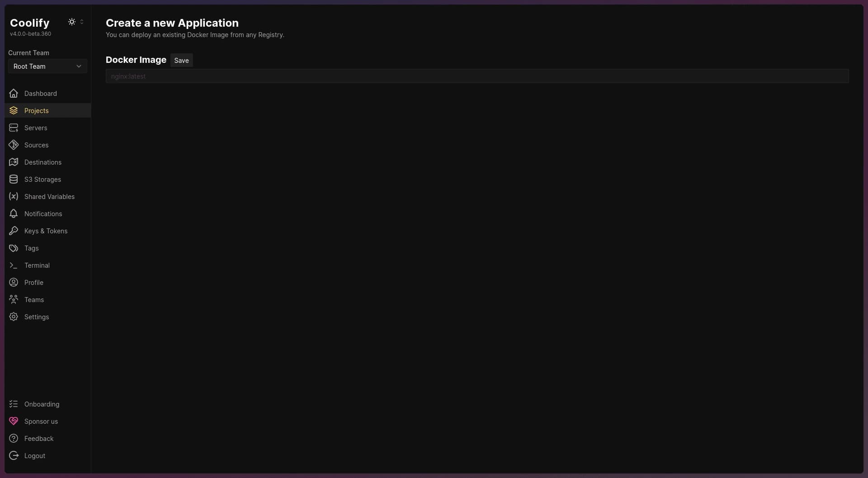Launch Terminal from the sidebar
The image size is (868, 478).
[x=47, y=265]
